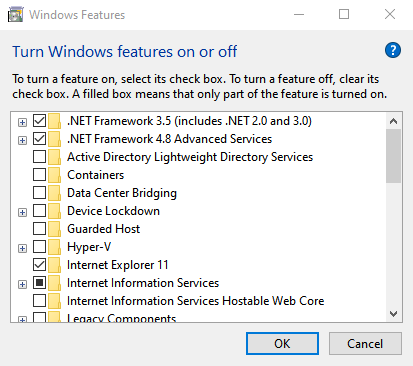This screenshot has width=413, height=366.
Task: Select ".NET Framework 4.8 Advanced Services" label
Action: click(170, 139)
